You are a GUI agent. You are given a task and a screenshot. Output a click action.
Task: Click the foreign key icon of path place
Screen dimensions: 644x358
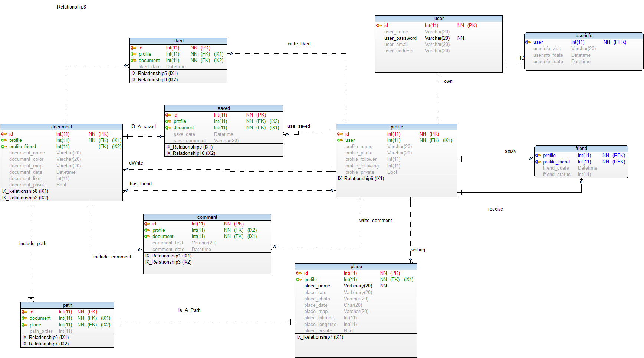tap(24, 325)
